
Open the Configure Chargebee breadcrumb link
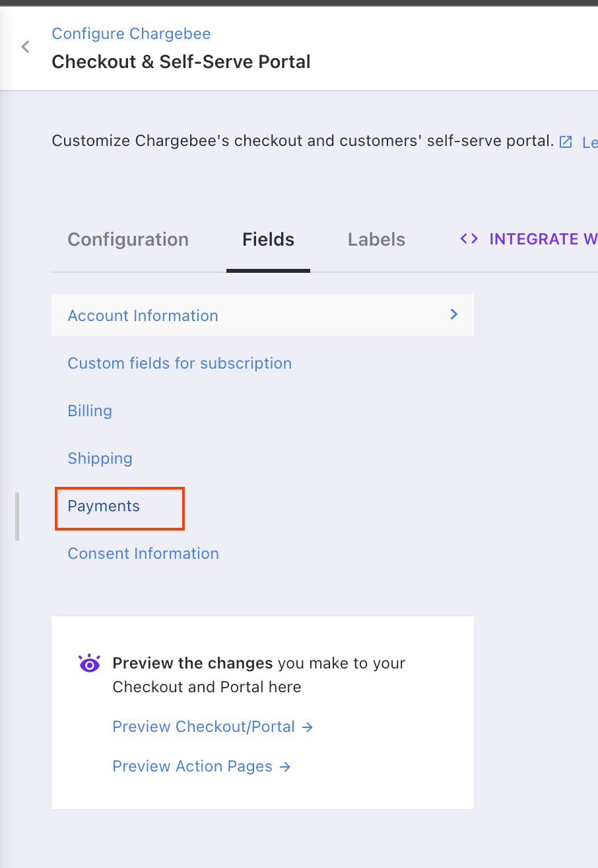point(131,34)
